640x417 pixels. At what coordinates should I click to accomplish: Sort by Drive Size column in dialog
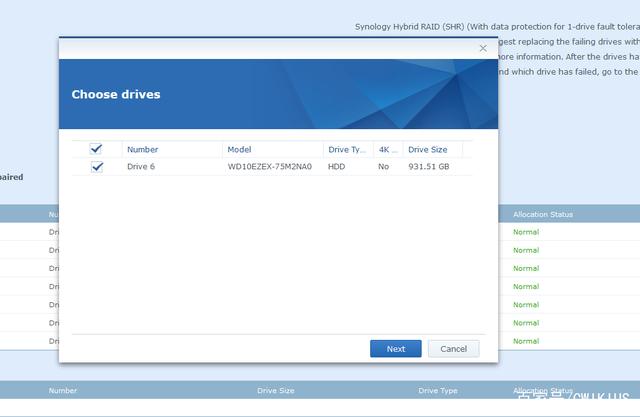pyautogui.click(x=430, y=149)
